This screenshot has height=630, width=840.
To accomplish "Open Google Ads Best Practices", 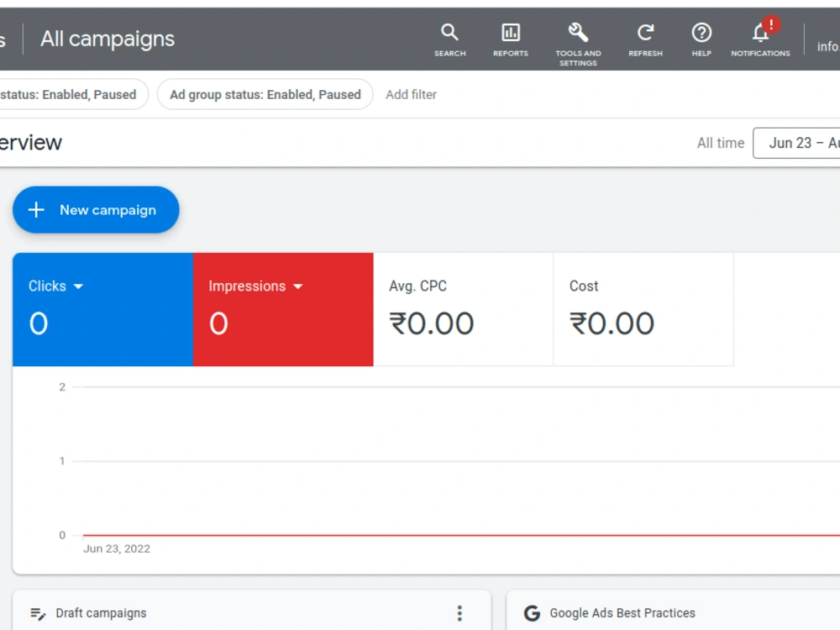I will (623, 612).
